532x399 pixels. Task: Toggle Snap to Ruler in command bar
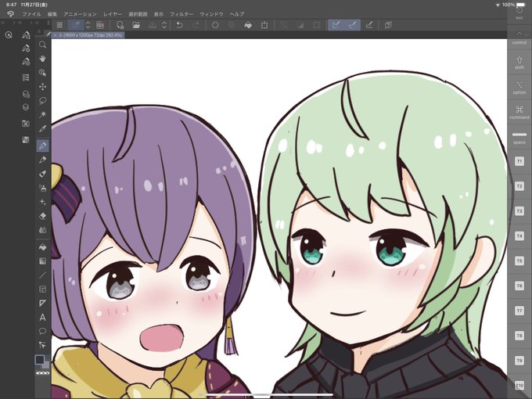pyautogui.click(x=336, y=25)
